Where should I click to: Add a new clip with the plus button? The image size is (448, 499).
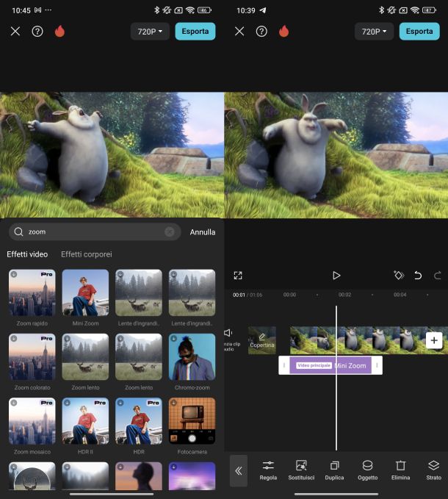point(434,340)
